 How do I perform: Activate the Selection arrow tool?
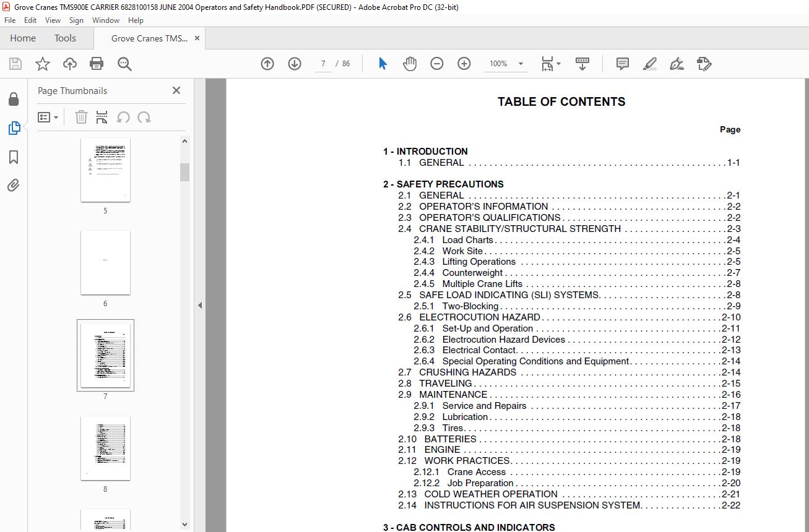tap(383, 64)
